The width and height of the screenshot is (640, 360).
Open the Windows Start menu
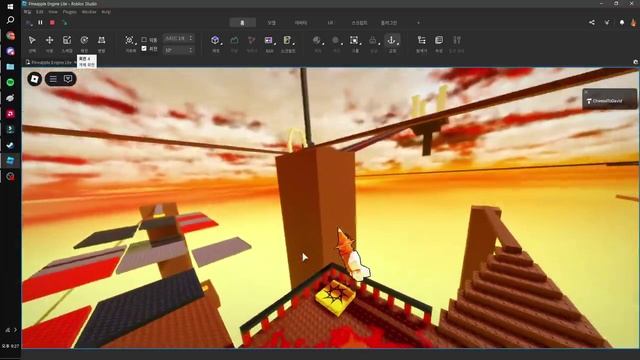click(x=10, y=6)
